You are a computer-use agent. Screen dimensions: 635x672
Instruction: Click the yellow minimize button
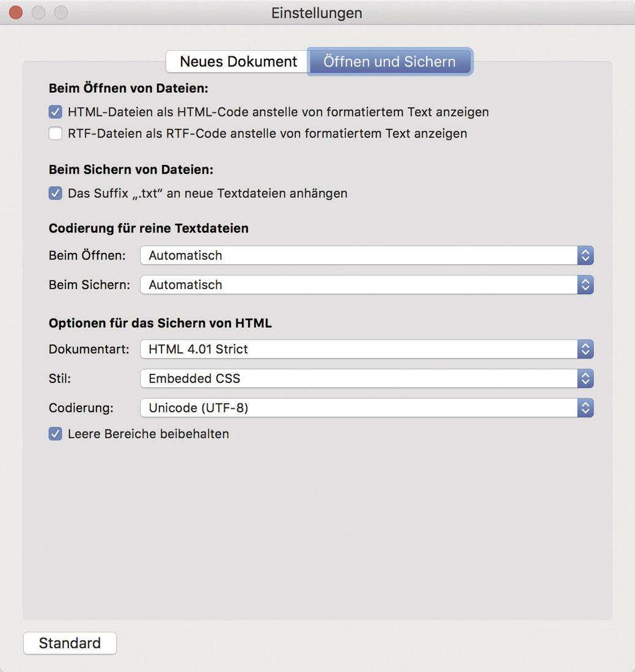(x=38, y=12)
